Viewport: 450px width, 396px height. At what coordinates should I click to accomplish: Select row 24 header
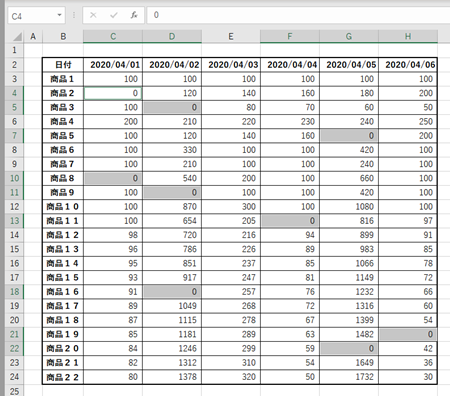[14, 377]
